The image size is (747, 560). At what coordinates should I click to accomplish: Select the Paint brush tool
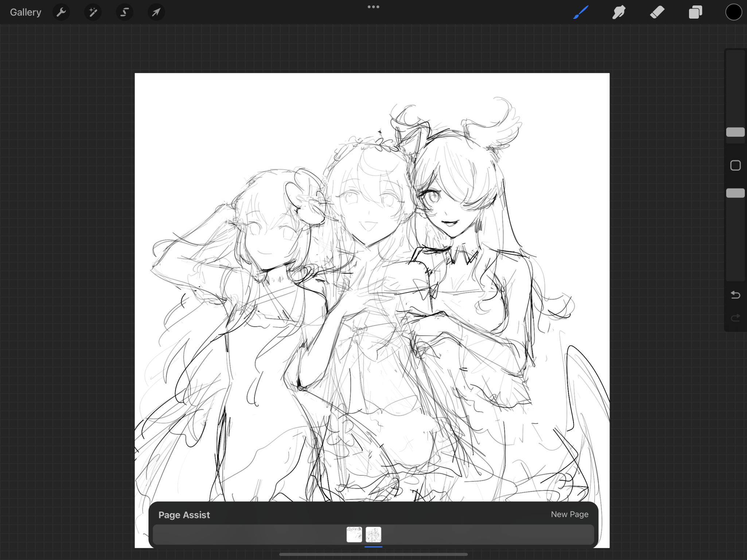click(x=581, y=12)
